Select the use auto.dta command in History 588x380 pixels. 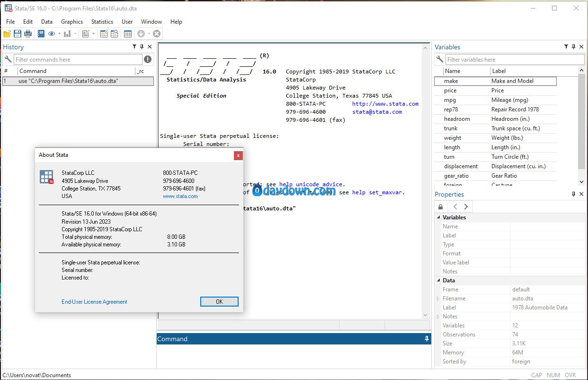(x=78, y=81)
